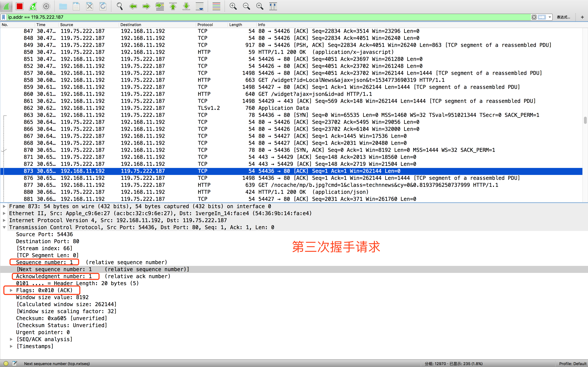
Task: Go back in packet history
Action: click(133, 6)
